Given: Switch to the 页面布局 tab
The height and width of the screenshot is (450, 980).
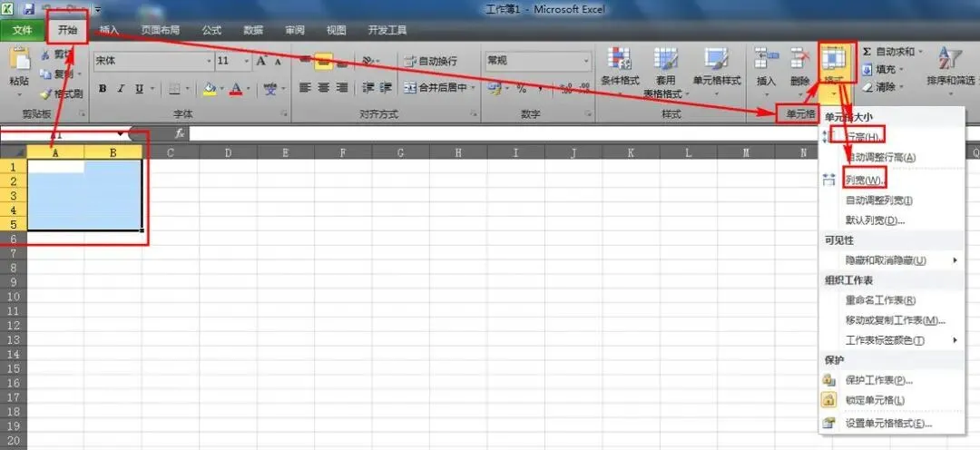Looking at the screenshot, I should [x=160, y=30].
